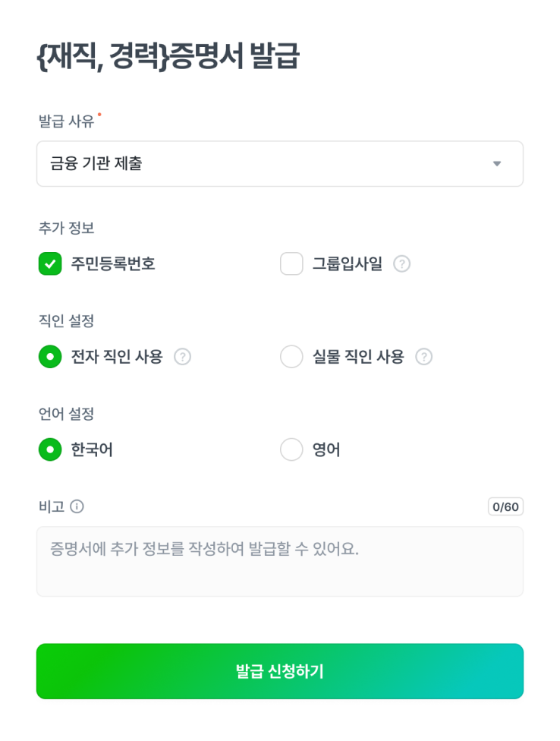Screen dimensions: 560x741
Task: Choose 한국어 radio button for language
Action: click(50, 449)
